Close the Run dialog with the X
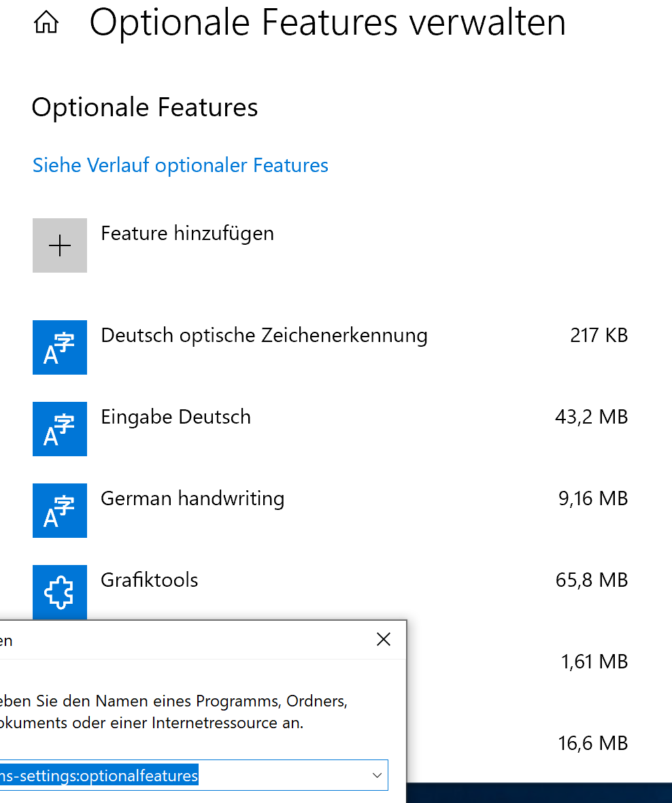The height and width of the screenshot is (803, 672). click(383, 639)
